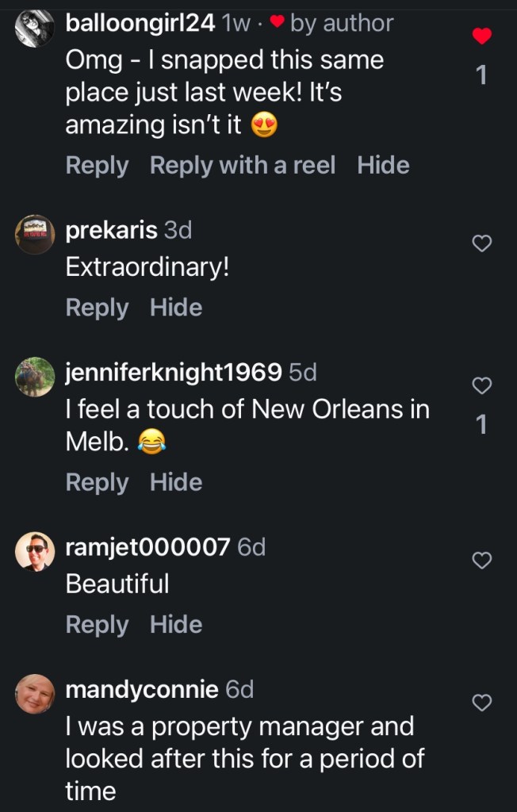Tap heart on ramjet000007's Beautiful comment
Image resolution: width=517 pixels, height=812 pixels.
click(482, 561)
